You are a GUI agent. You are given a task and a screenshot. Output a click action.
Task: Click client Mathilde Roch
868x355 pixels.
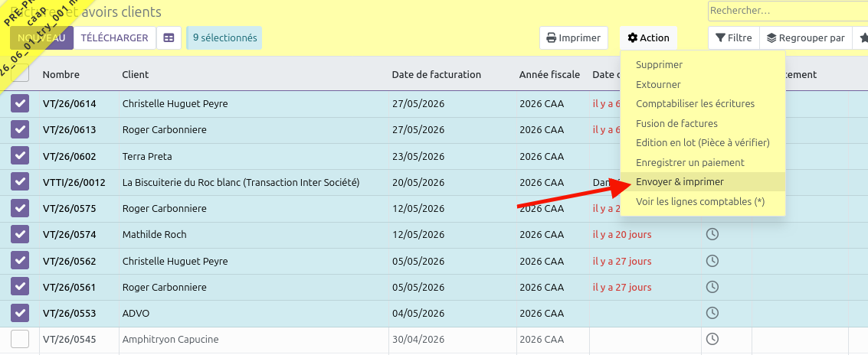click(155, 234)
